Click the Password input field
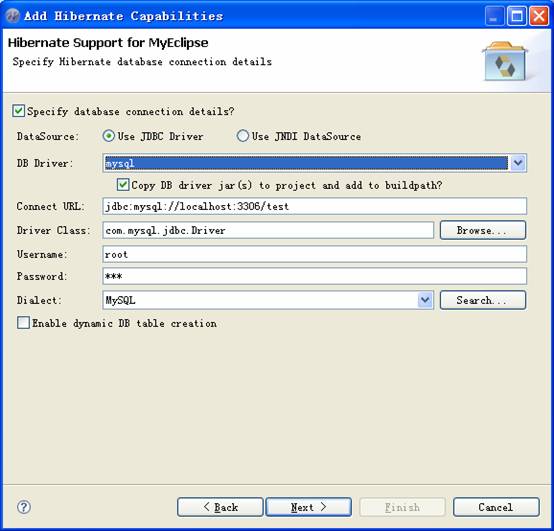The height and width of the screenshot is (531, 554). [314, 276]
